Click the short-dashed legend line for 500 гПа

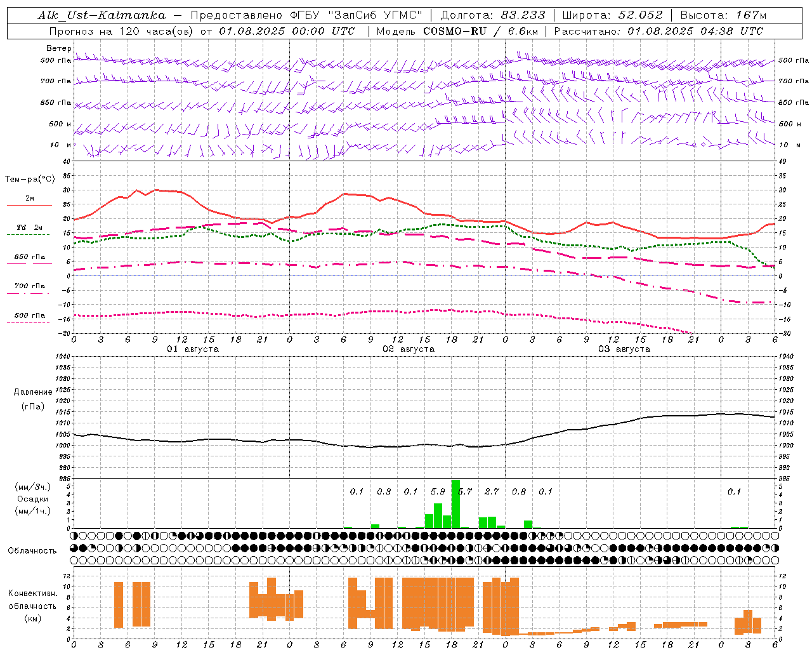click(x=28, y=322)
